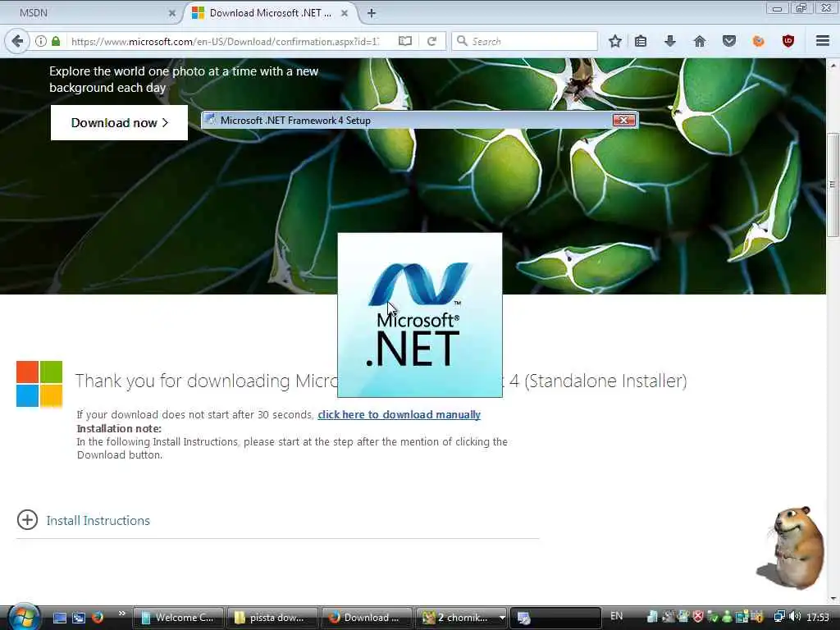Go back with the browser back arrow

[17, 41]
